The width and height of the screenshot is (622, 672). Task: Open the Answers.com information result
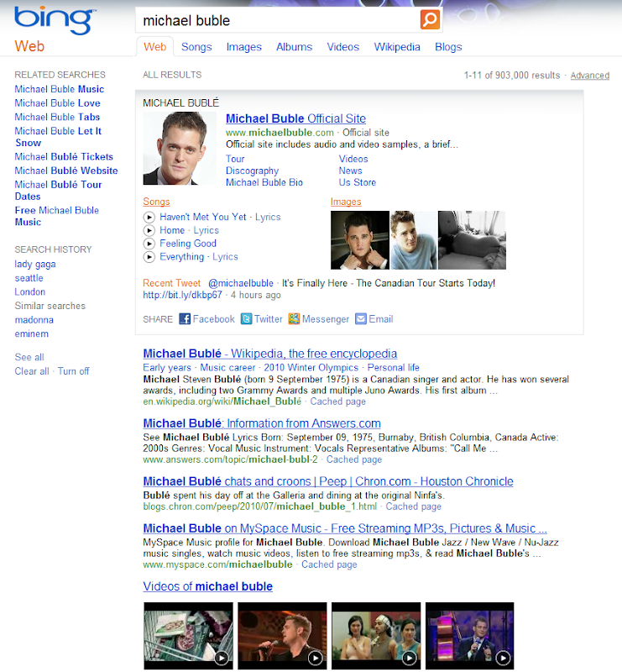(262, 423)
